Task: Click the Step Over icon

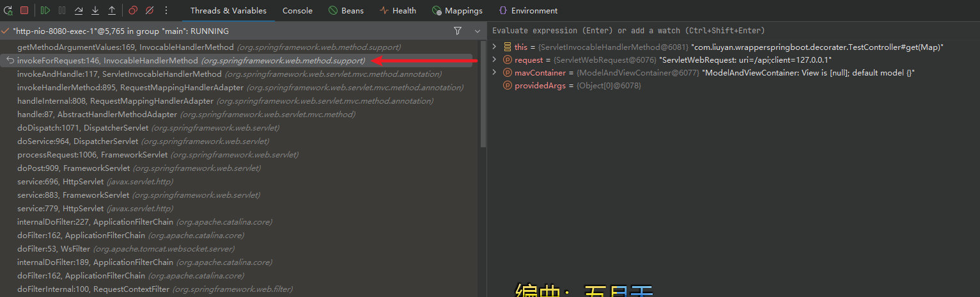Action: point(79,10)
